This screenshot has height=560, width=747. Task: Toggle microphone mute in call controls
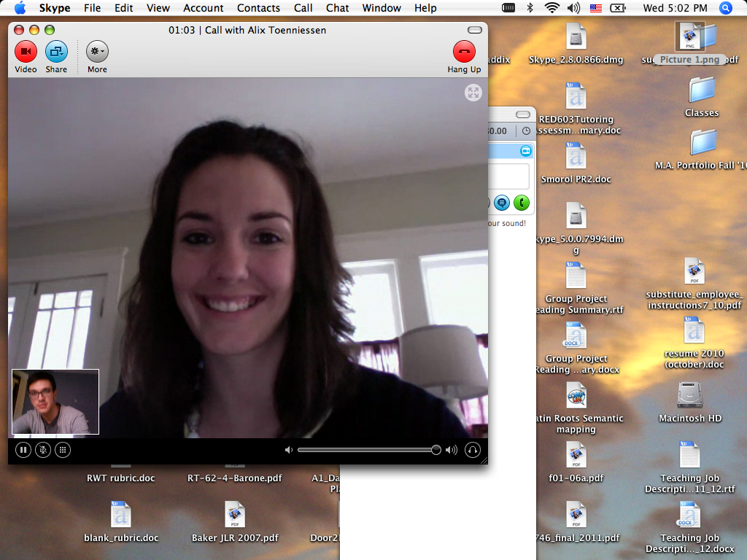pyautogui.click(x=43, y=450)
